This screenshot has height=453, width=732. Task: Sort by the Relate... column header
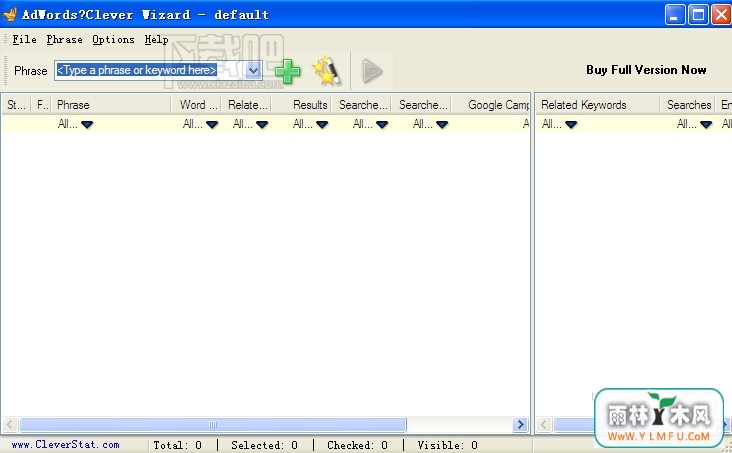[x=247, y=105]
